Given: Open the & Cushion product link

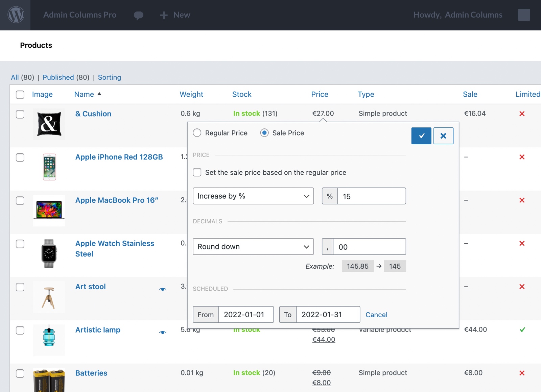Looking at the screenshot, I should 93,114.
